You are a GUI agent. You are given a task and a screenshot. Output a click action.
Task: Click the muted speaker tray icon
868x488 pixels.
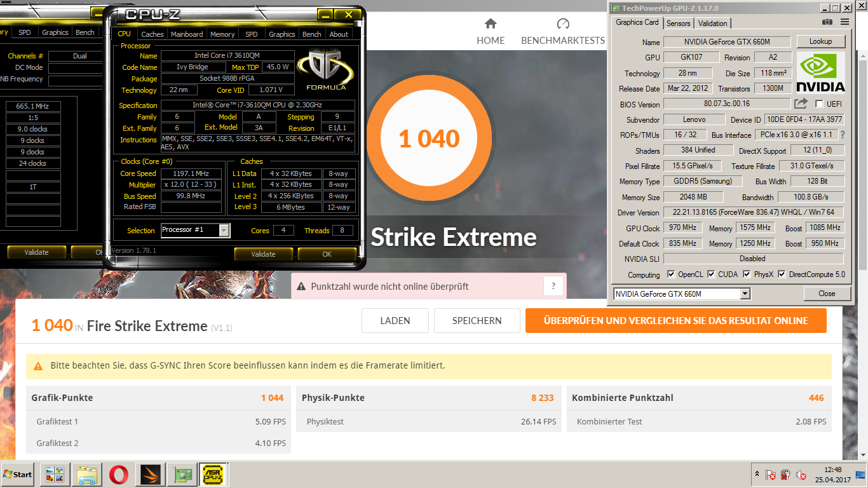801,475
